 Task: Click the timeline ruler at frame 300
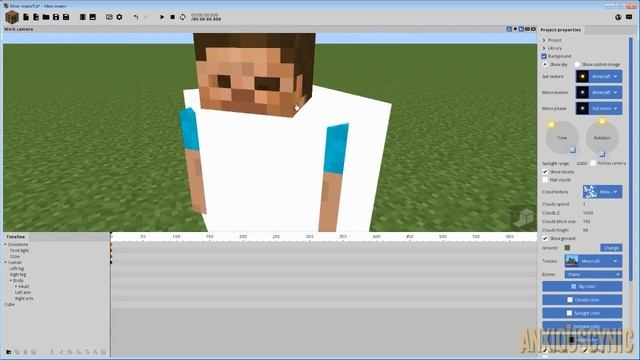pos(309,237)
